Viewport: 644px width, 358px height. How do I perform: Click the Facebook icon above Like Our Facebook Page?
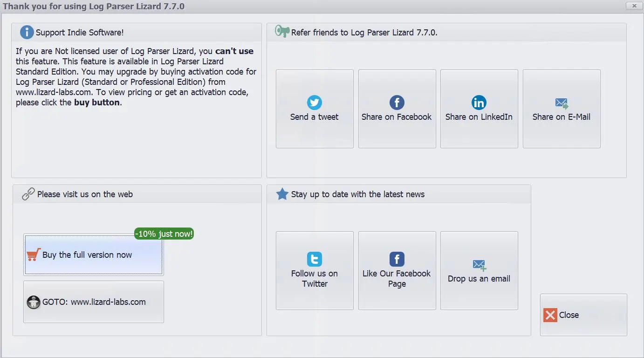(x=397, y=259)
